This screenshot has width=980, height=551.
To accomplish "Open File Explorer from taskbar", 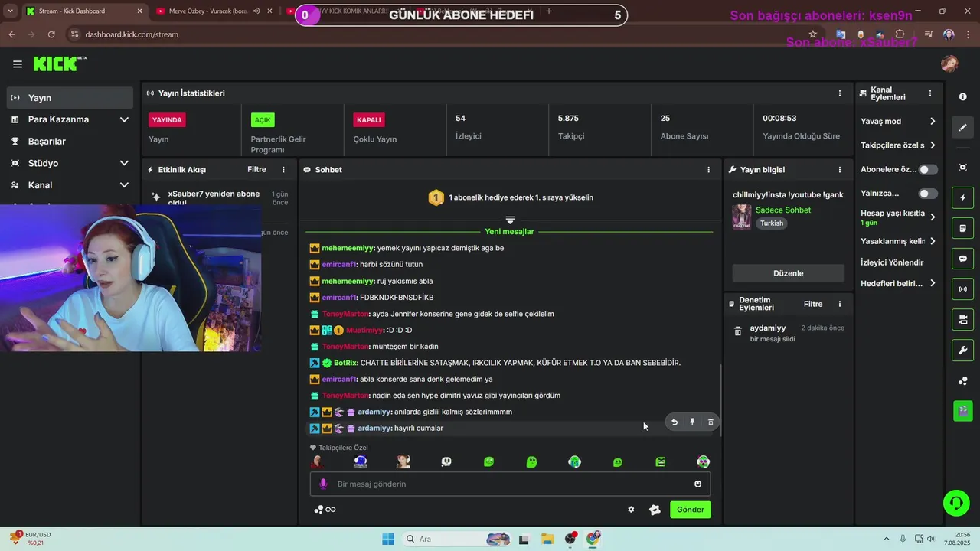I will (x=547, y=539).
